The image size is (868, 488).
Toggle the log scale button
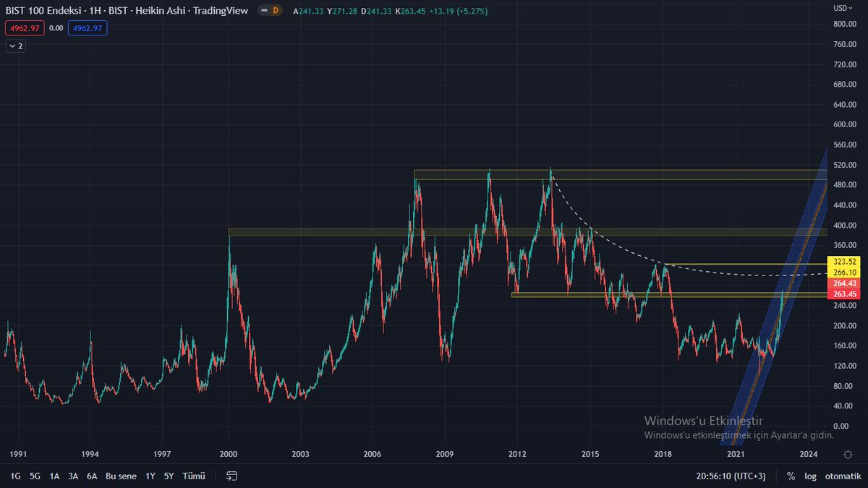point(811,476)
